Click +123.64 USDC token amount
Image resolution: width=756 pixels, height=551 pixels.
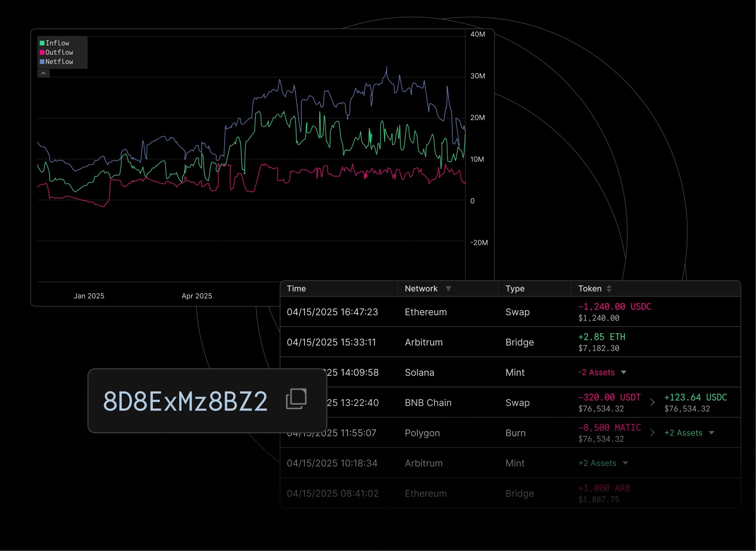pyautogui.click(x=696, y=397)
